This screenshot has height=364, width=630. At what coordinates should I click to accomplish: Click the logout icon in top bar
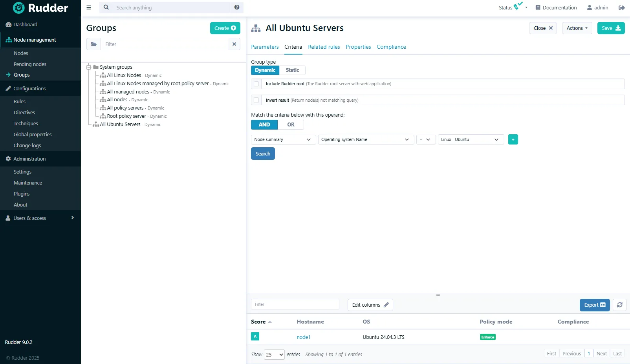tap(621, 8)
